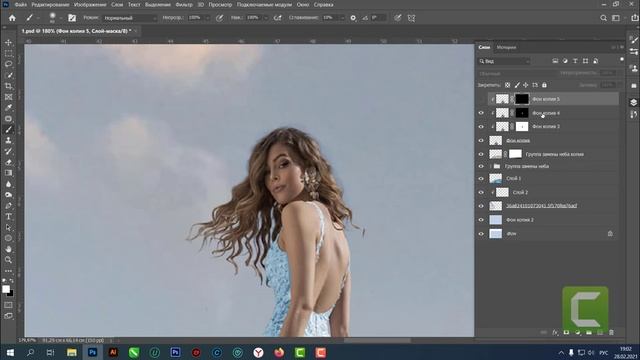Image resolution: width=640 pixels, height=360 pixels.
Task: Open smoothing options gear icon
Action: point(353,18)
